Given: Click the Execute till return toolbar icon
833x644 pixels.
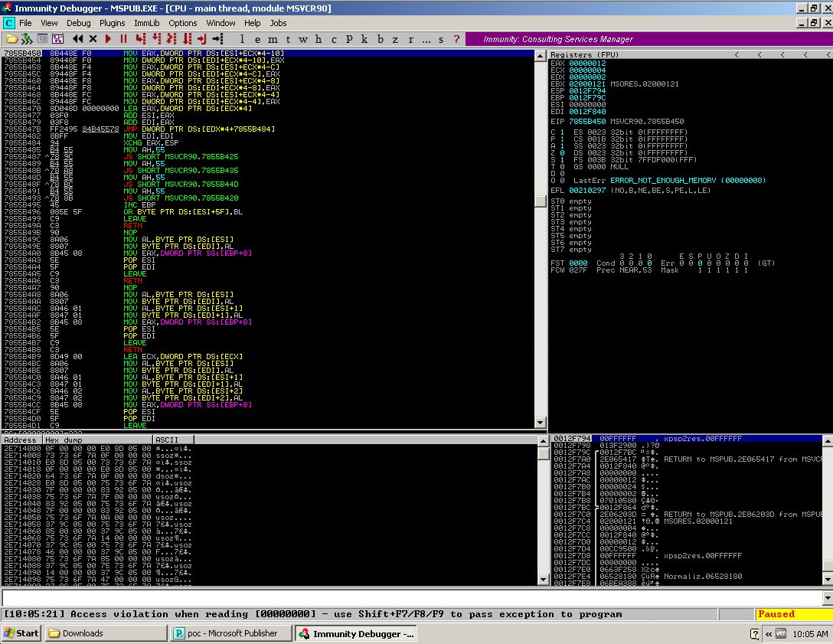Looking at the screenshot, I should [x=202, y=39].
